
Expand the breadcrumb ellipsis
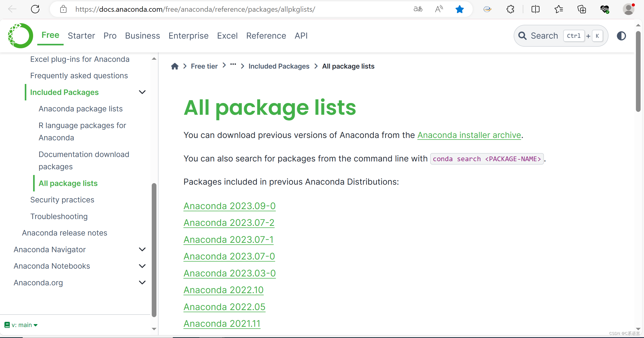pyautogui.click(x=233, y=64)
